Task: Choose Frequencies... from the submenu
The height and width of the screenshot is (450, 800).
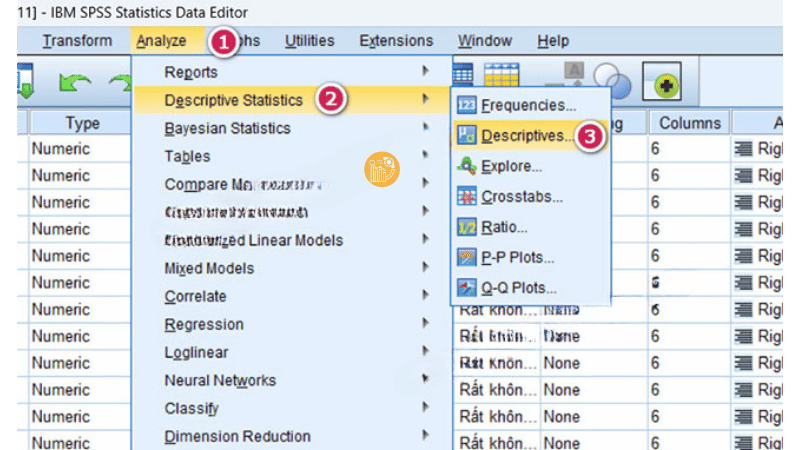Action: (x=531, y=105)
